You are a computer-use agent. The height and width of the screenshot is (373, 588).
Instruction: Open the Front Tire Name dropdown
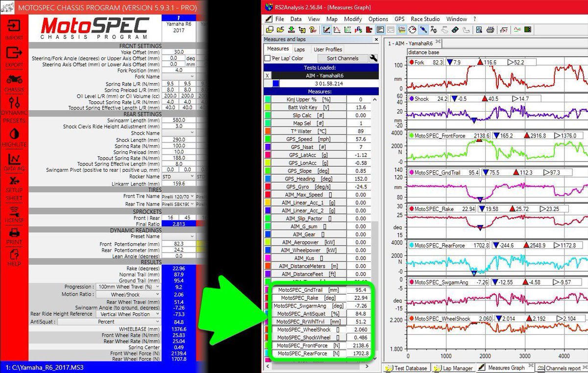pos(178,196)
